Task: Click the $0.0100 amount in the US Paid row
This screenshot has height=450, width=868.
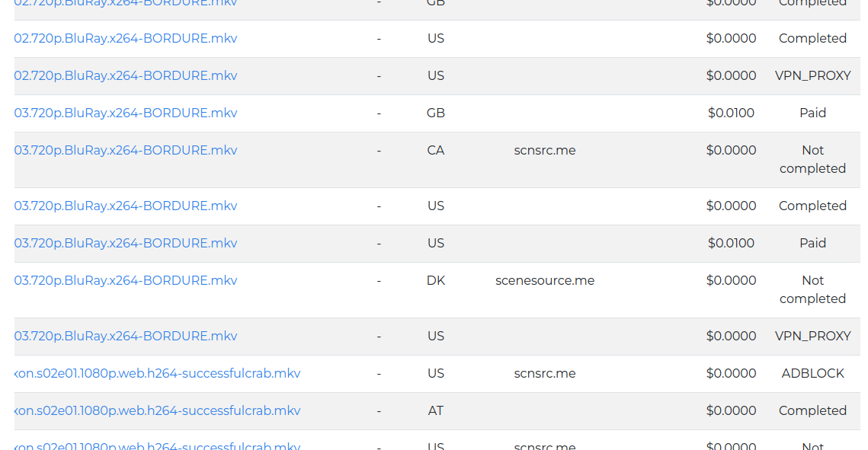Action: [732, 243]
